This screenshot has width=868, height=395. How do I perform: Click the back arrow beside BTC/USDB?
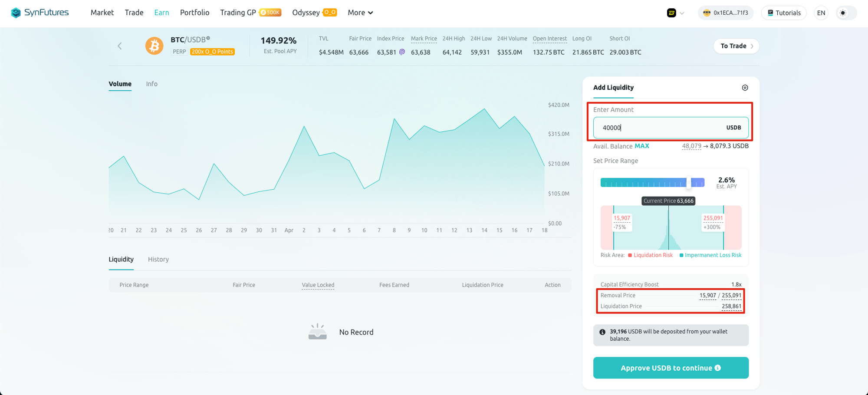[120, 46]
